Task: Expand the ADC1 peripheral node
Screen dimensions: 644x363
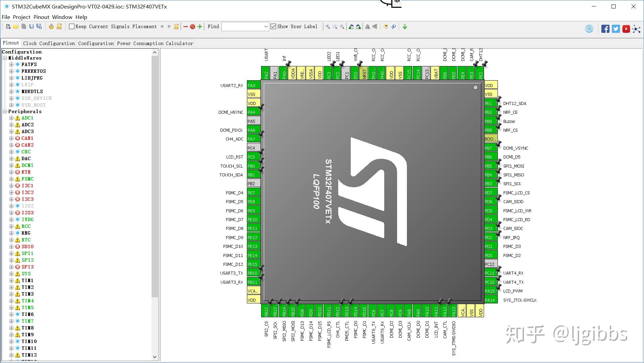Action: (11, 118)
